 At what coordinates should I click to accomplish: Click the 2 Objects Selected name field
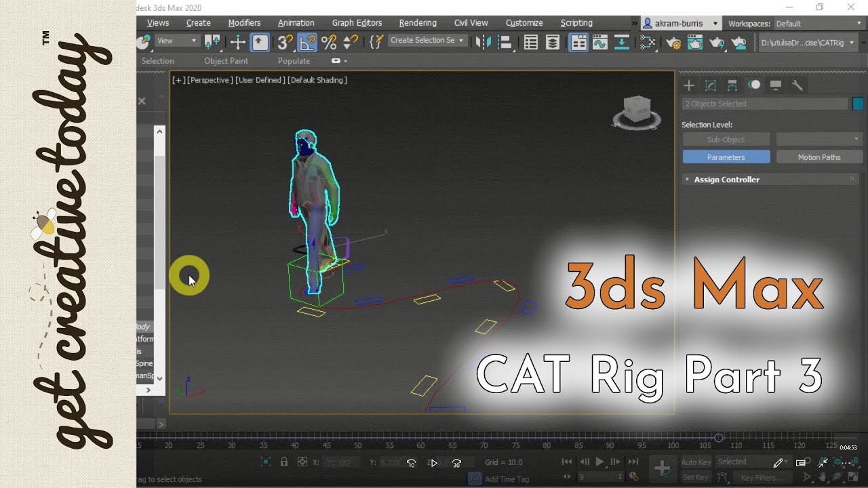point(765,104)
